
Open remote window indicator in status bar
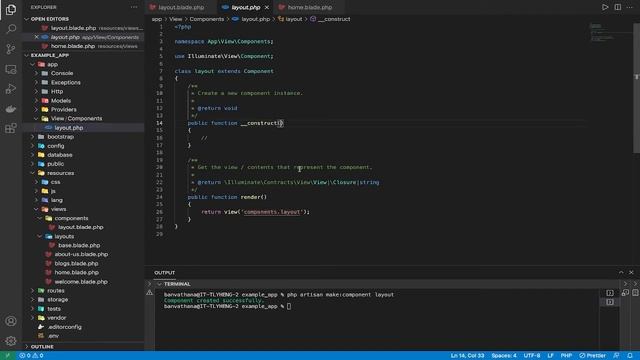pos(7,356)
